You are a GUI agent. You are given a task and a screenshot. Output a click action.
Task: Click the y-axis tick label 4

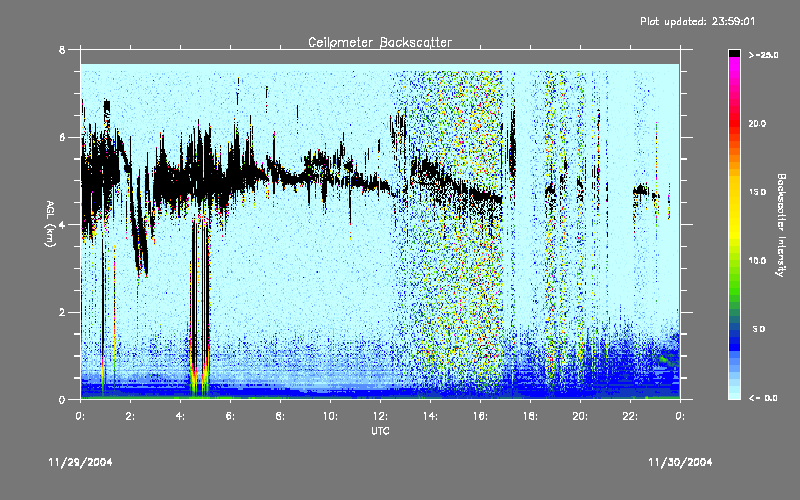tap(62, 225)
